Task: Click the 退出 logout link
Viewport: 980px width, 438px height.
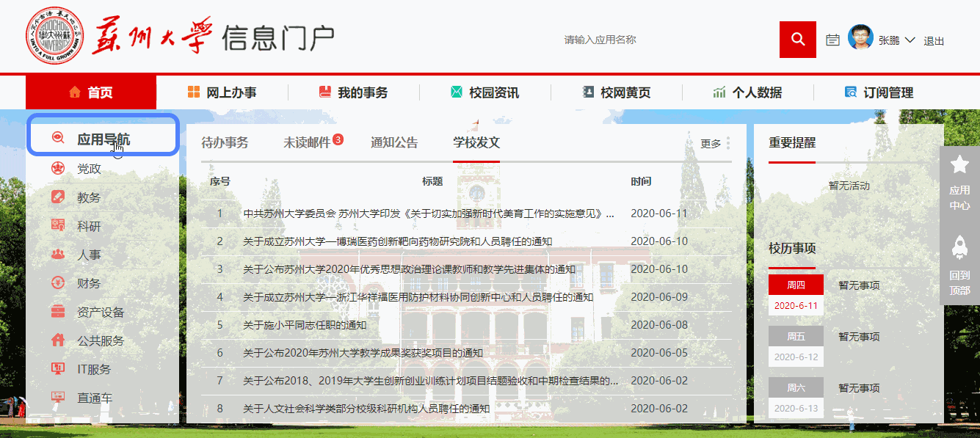Action: pyautogui.click(x=934, y=41)
